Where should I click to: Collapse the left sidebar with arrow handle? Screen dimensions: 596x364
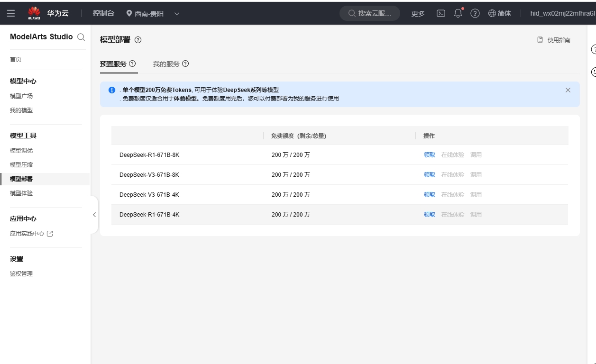pos(94,215)
